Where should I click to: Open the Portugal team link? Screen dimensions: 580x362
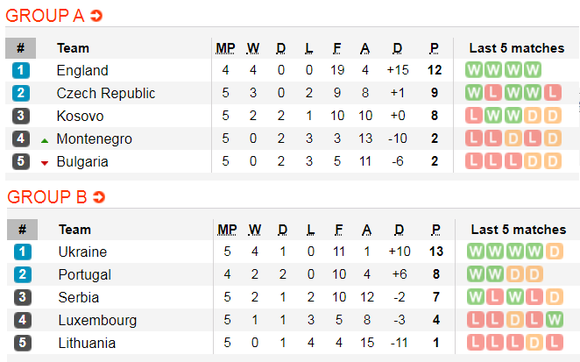(85, 274)
